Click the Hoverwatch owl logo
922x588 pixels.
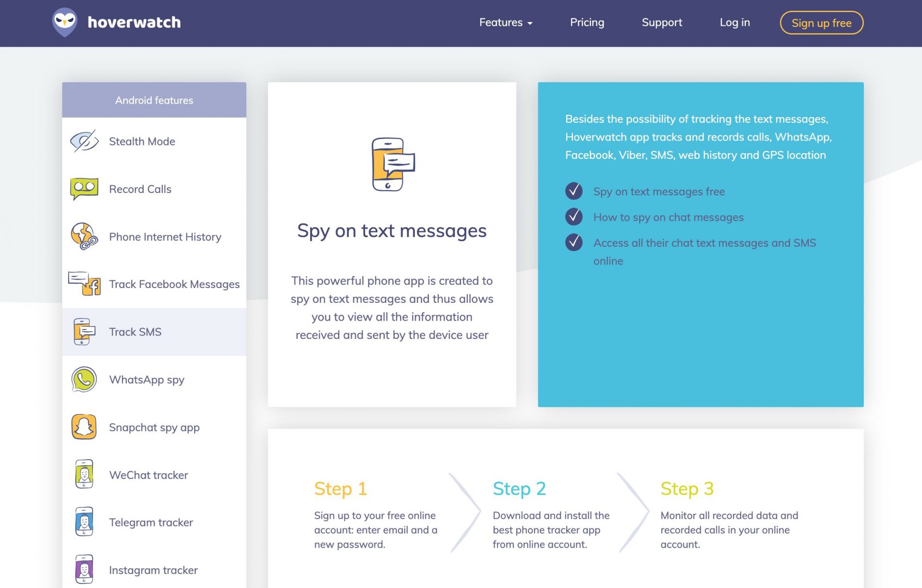[66, 22]
